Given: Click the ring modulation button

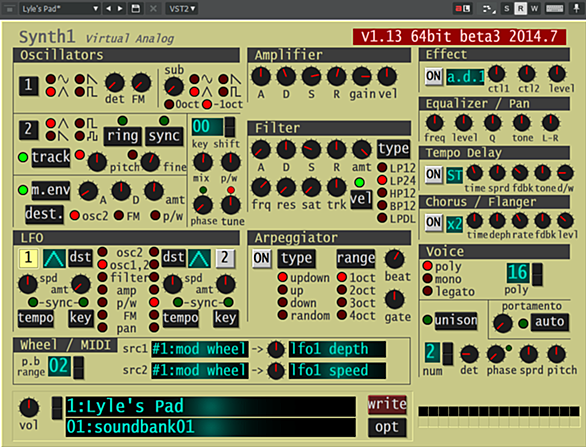Looking at the screenshot, I should point(123,136).
